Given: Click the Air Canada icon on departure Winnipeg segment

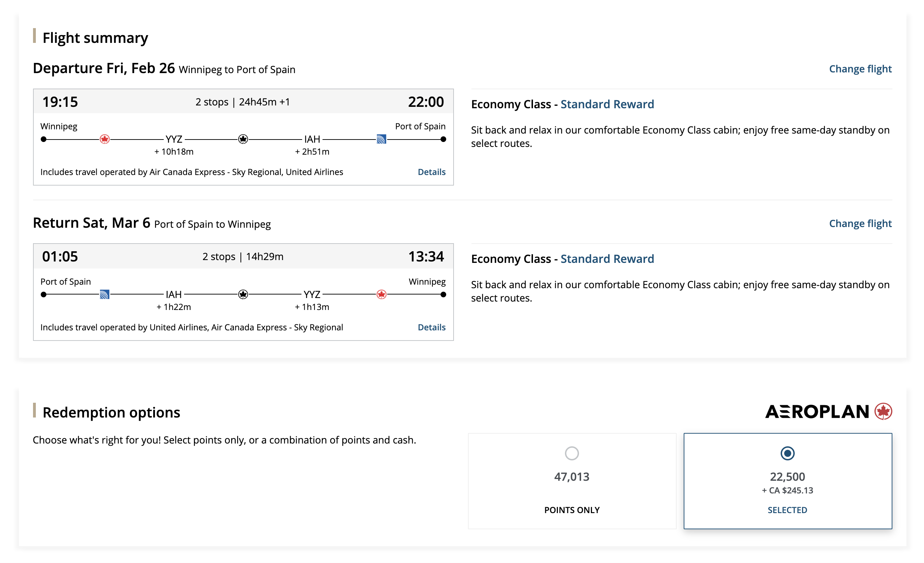Looking at the screenshot, I should (x=105, y=139).
